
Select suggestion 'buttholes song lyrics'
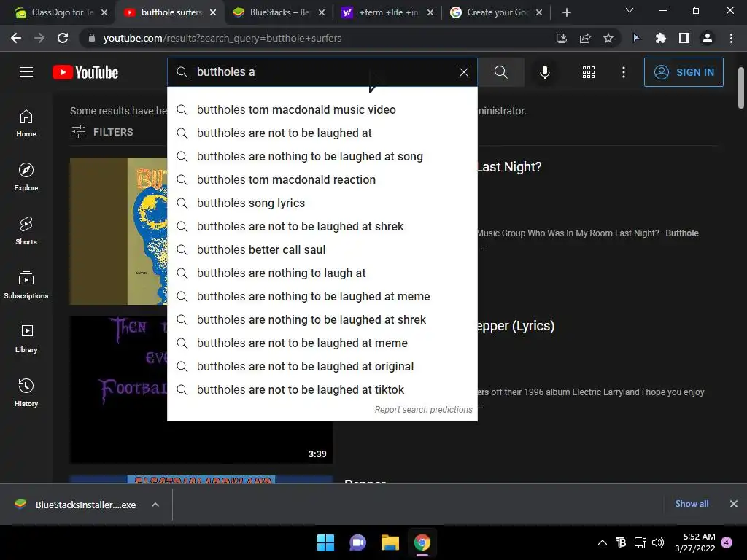point(322,203)
